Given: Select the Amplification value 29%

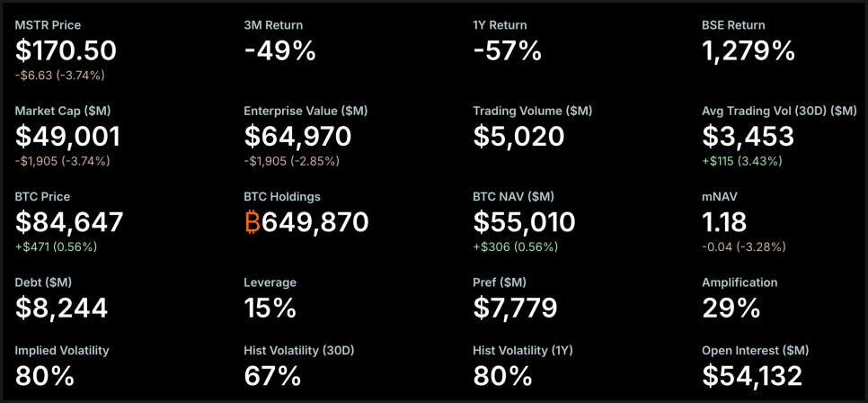Looking at the screenshot, I should 731,308.
